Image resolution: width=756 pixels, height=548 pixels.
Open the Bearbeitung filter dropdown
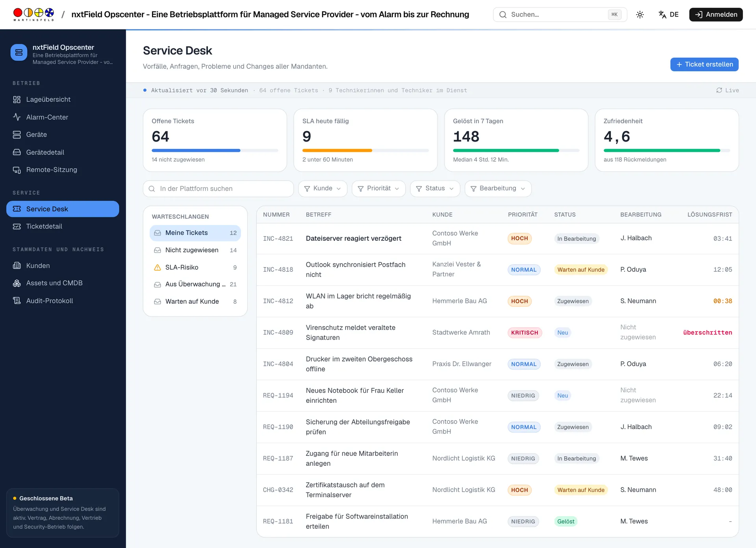tap(498, 188)
